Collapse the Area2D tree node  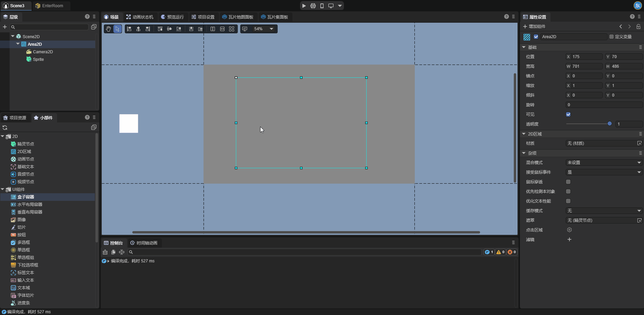click(18, 44)
